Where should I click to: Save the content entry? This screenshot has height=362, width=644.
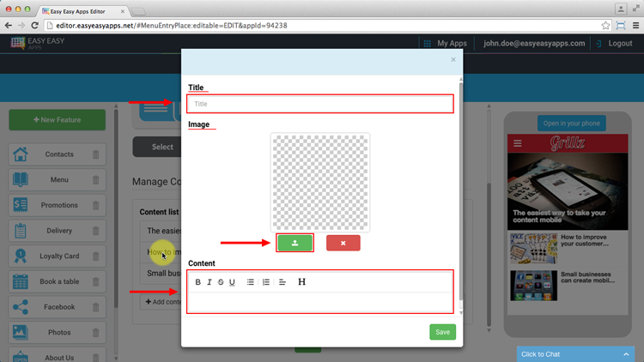[x=442, y=332]
